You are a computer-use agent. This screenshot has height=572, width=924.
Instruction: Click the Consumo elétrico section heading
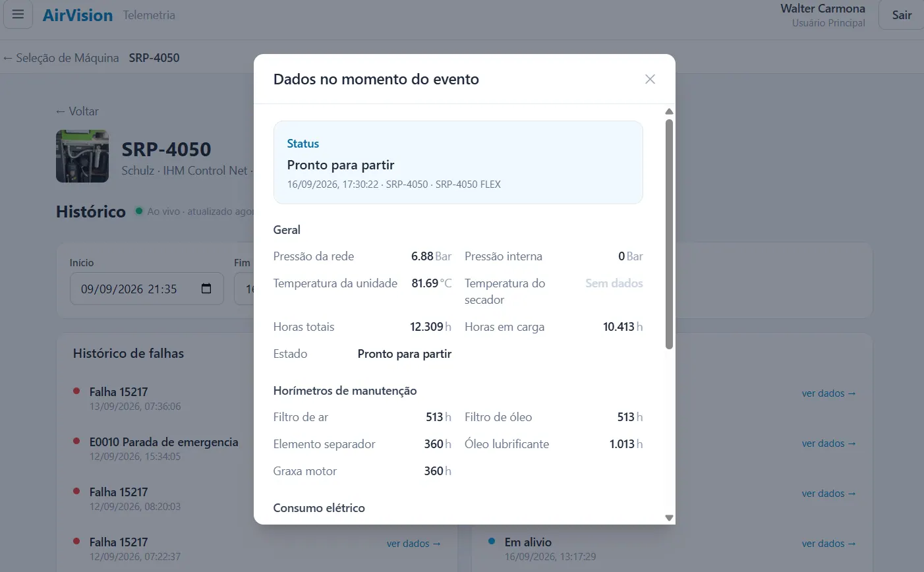tap(319, 508)
